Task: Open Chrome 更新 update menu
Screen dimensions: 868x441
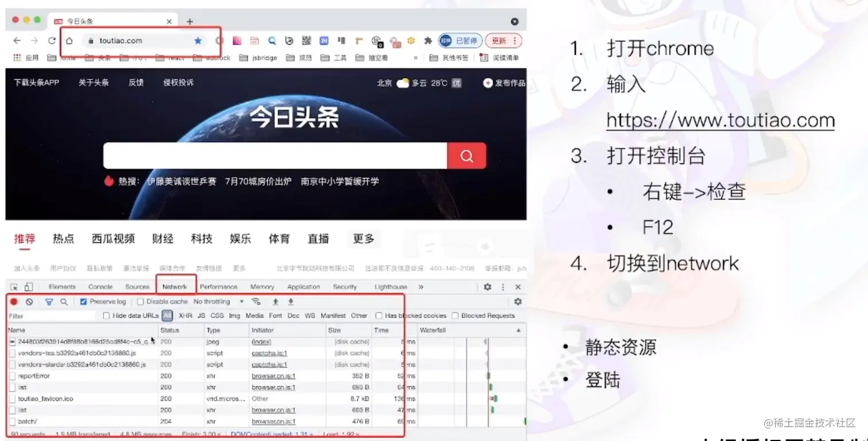Action: pyautogui.click(x=503, y=41)
